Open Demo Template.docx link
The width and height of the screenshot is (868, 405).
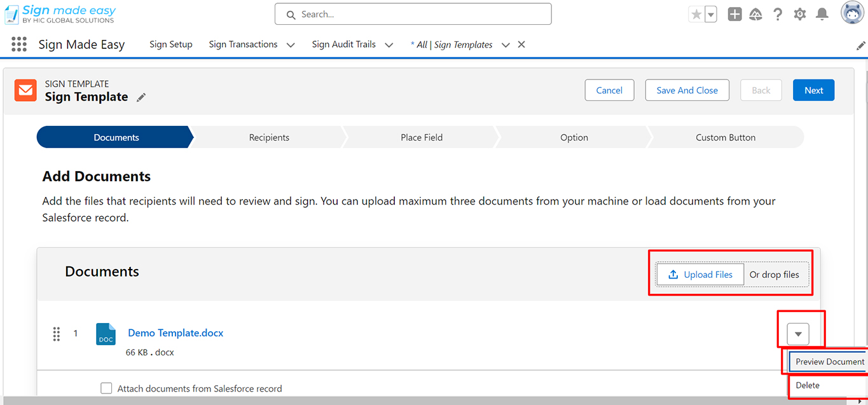point(176,333)
